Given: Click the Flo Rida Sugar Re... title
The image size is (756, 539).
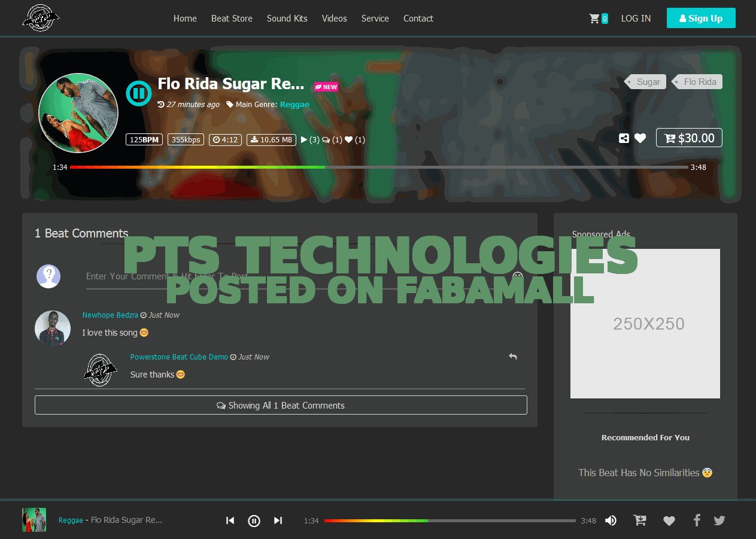Looking at the screenshot, I should coord(231,84).
